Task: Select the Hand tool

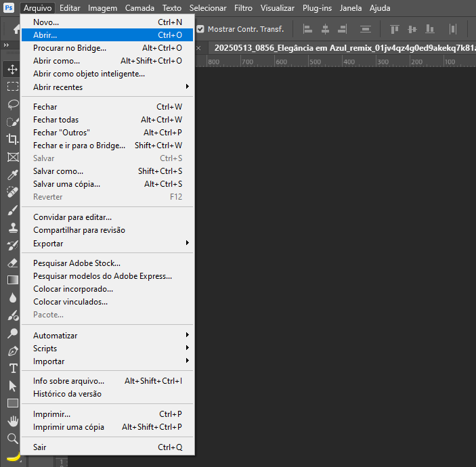Action: pyautogui.click(x=12, y=421)
